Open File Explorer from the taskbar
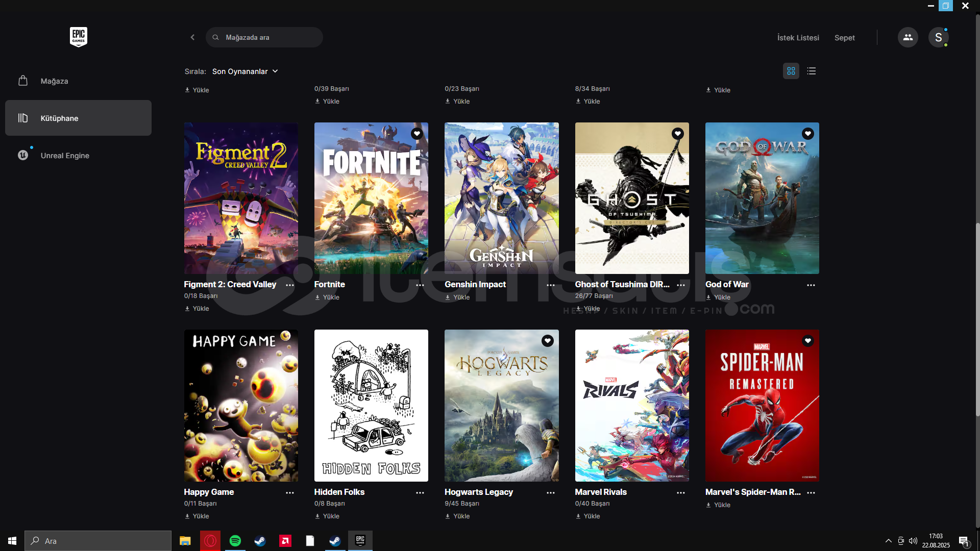This screenshot has height=551, width=980. point(185,541)
